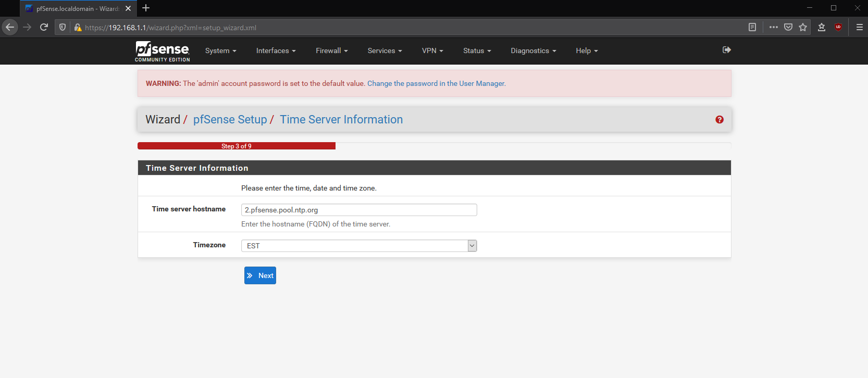This screenshot has width=868, height=378.
Task: Click Time Server Information breadcrumb link
Action: coord(341,120)
